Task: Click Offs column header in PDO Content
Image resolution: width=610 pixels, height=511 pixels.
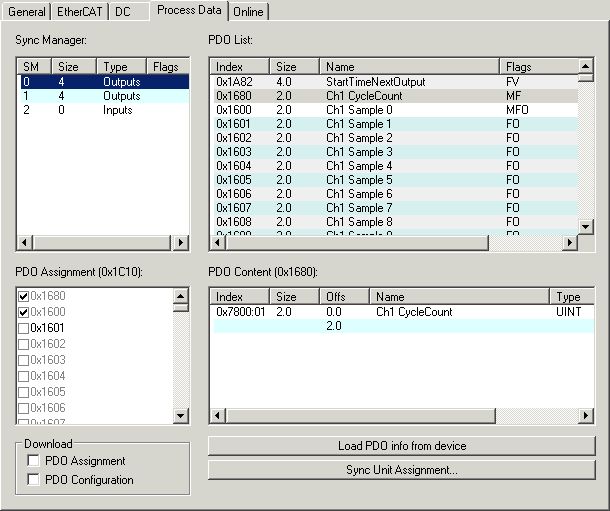Action: point(344,297)
